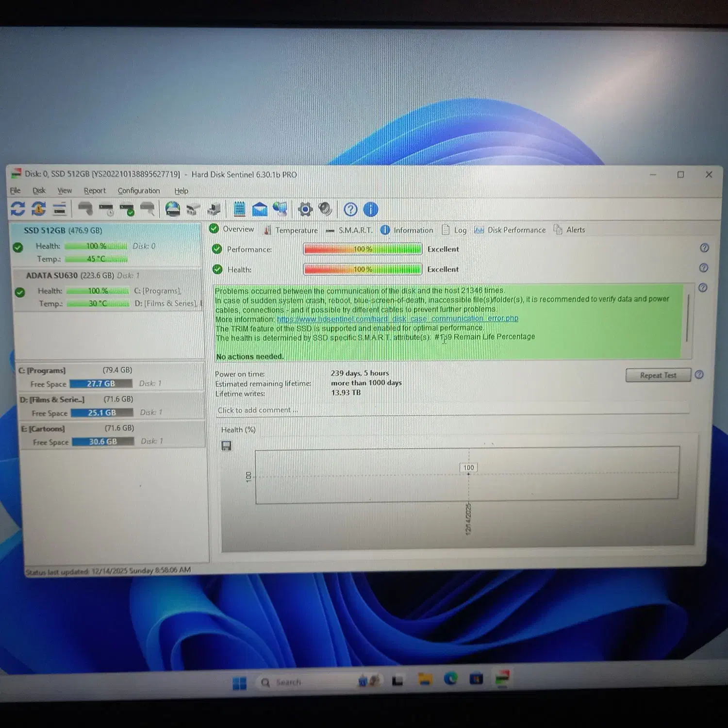Image resolution: width=728 pixels, height=728 pixels.
Task: Click the blue envelope email icon
Action: point(260,210)
